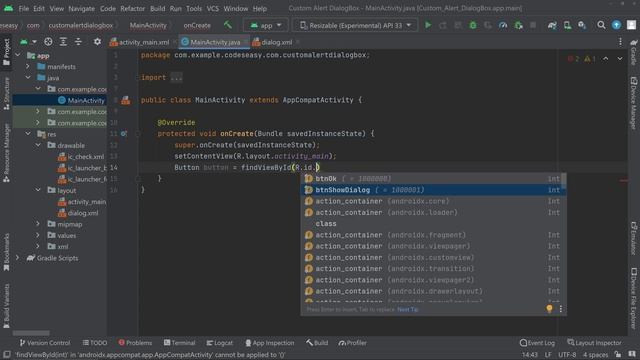
Task: Click the intention lightbulb in the completion popup
Action: pos(549,309)
